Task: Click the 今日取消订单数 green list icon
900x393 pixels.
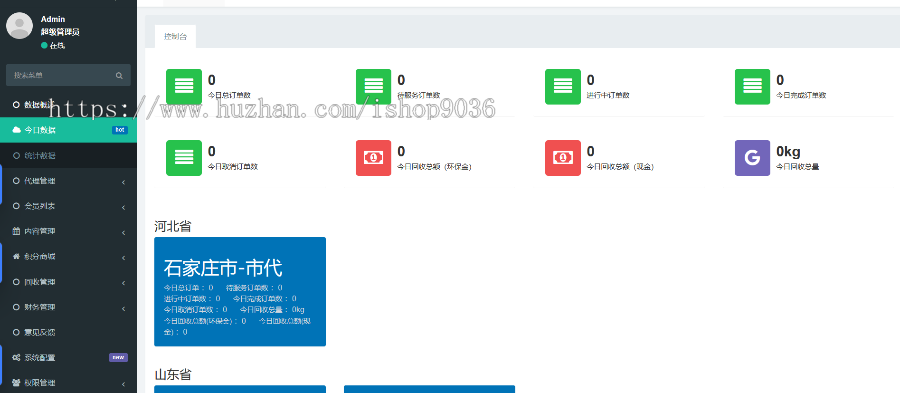Action: [184, 158]
